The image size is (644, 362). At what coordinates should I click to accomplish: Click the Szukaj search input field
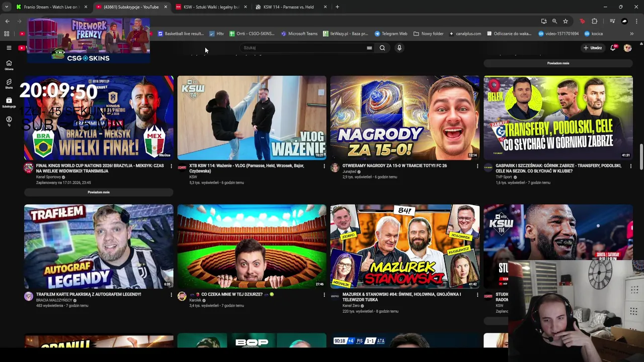[306, 48]
